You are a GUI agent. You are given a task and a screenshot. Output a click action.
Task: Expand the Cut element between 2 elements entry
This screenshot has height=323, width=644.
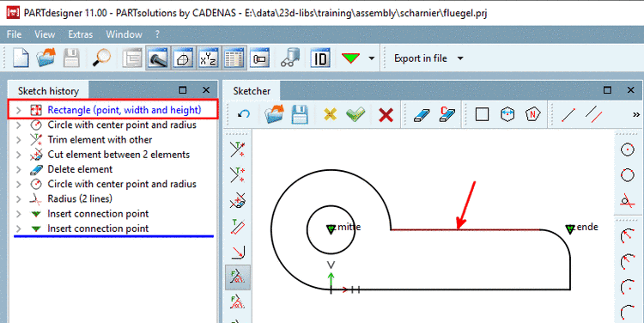[19, 155]
